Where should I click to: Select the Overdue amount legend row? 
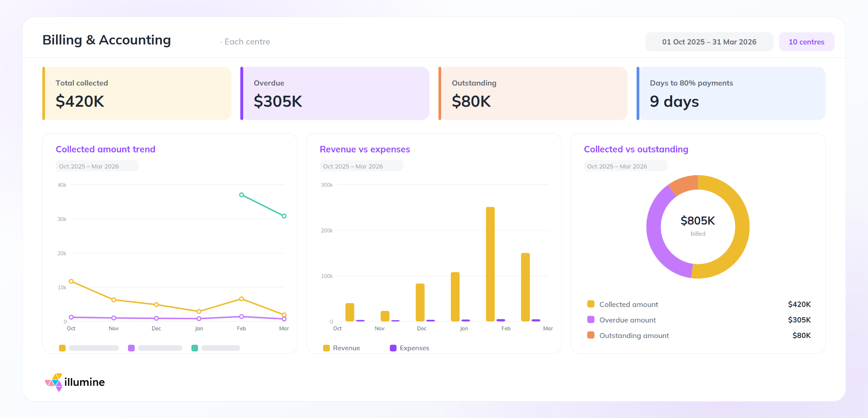click(x=699, y=320)
